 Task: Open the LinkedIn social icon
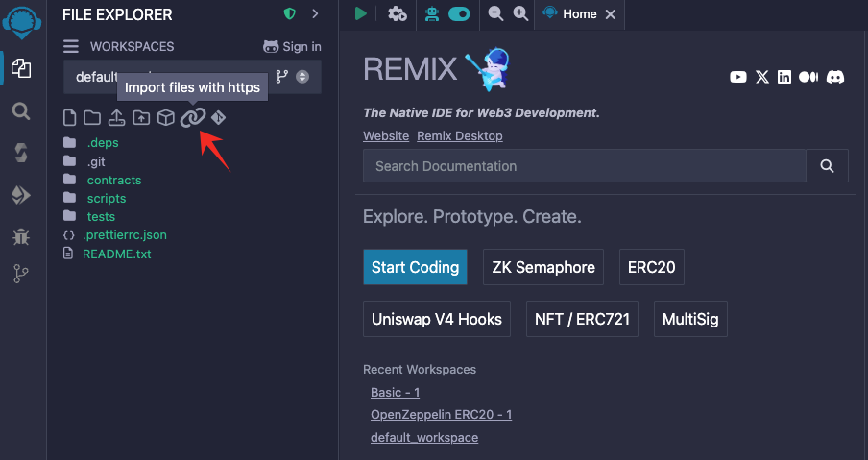coord(784,77)
